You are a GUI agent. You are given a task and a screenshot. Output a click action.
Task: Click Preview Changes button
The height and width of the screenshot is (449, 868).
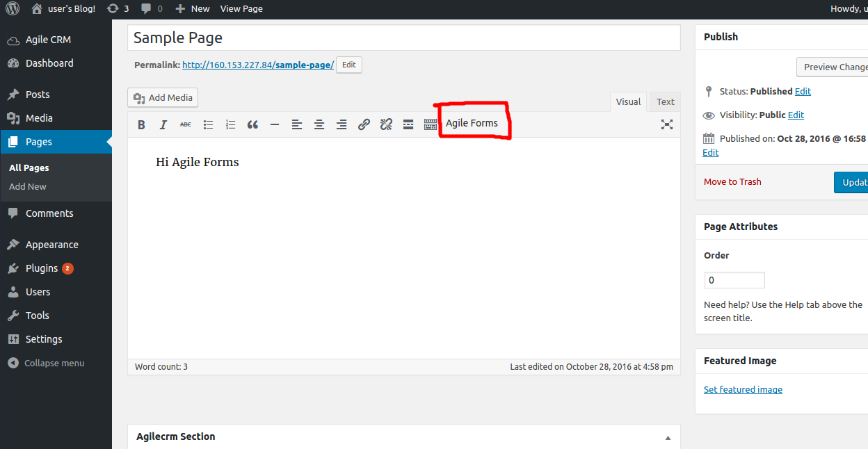click(x=833, y=67)
